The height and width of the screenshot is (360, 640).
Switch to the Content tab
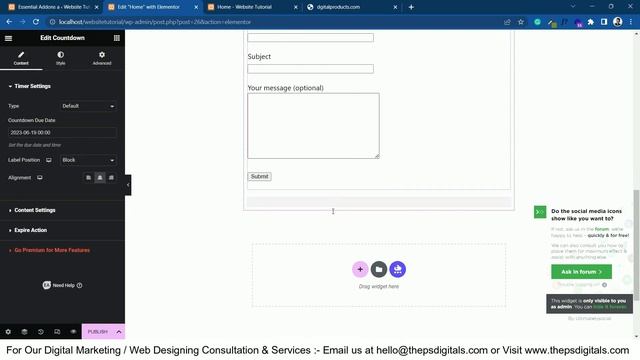[21, 58]
